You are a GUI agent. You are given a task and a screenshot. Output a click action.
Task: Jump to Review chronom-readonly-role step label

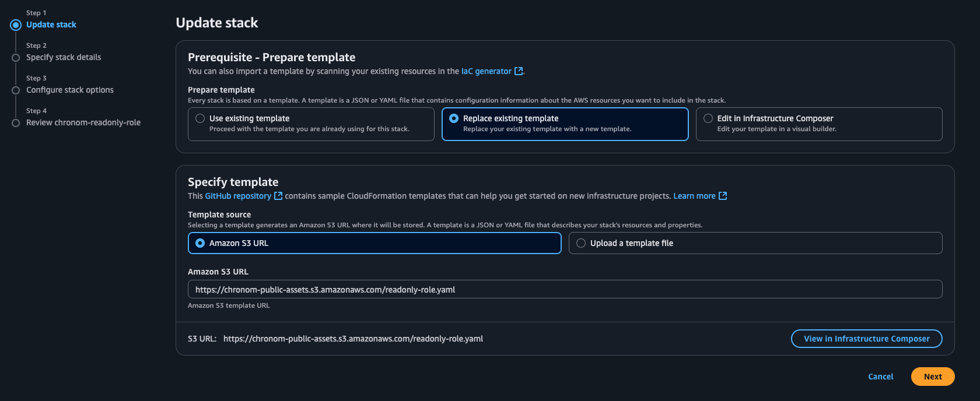pos(83,122)
